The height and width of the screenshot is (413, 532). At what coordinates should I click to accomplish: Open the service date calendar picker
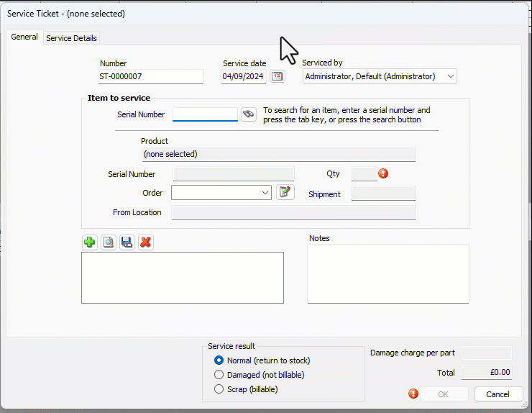277,76
